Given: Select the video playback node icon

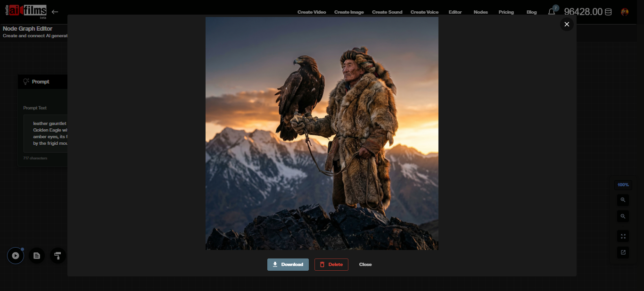Looking at the screenshot, I should pyautogui.click(x=15, y=255).
